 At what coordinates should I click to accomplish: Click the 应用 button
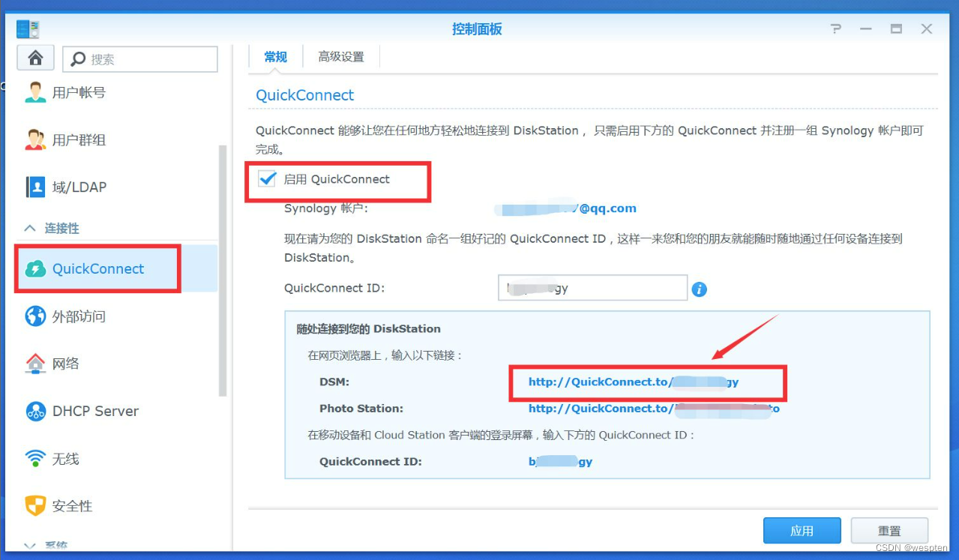[x=802, y=531]
